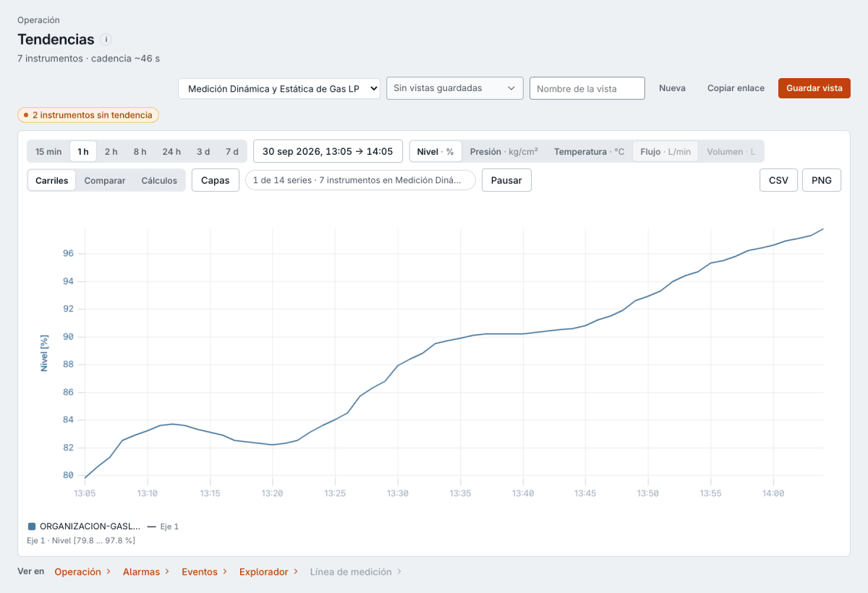Export the chart as CSV
The height and width of the screenshot is (593, 868).
[x=778, y=180]
